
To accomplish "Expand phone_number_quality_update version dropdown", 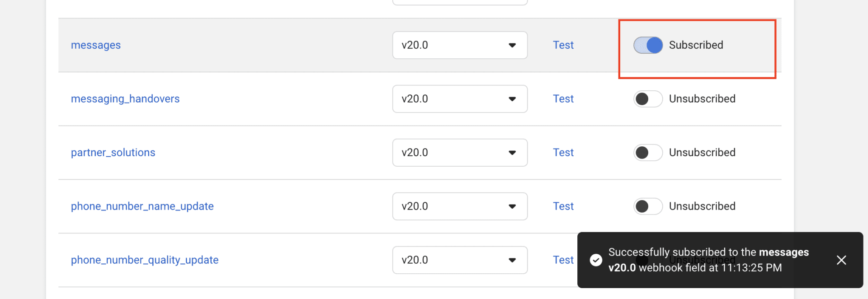I will [460, 260].
